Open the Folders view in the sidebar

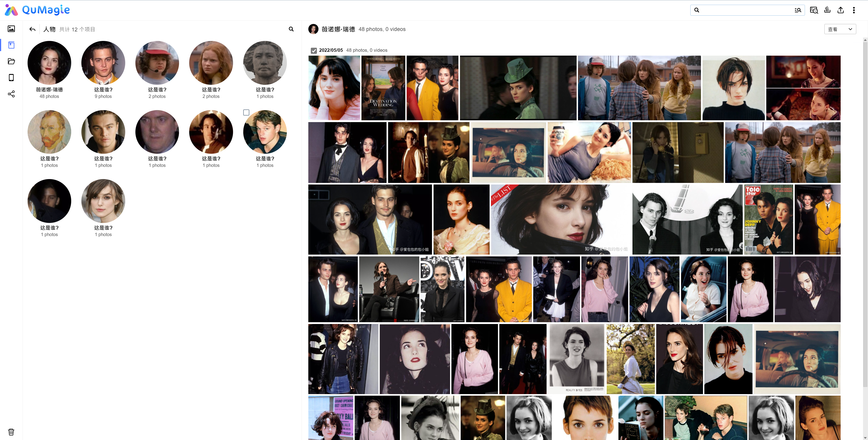[x=11, y=61]
